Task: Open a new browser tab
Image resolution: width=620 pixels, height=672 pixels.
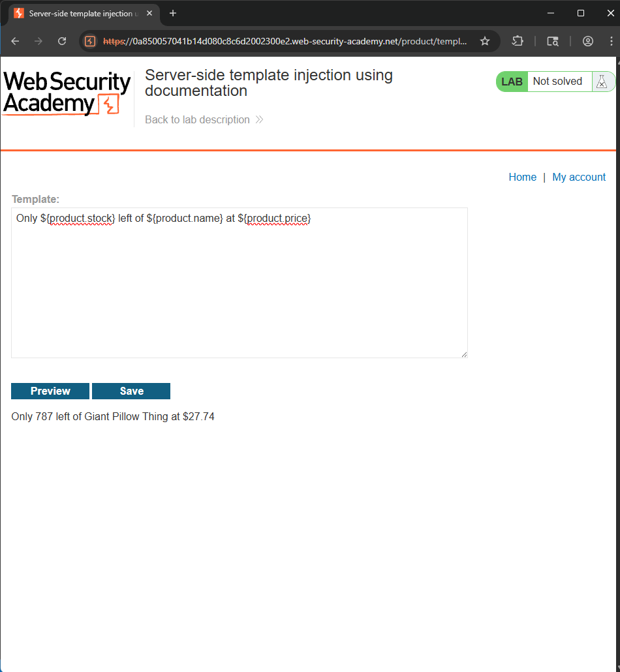Action: pyautogui.click(x=173, y=13)
